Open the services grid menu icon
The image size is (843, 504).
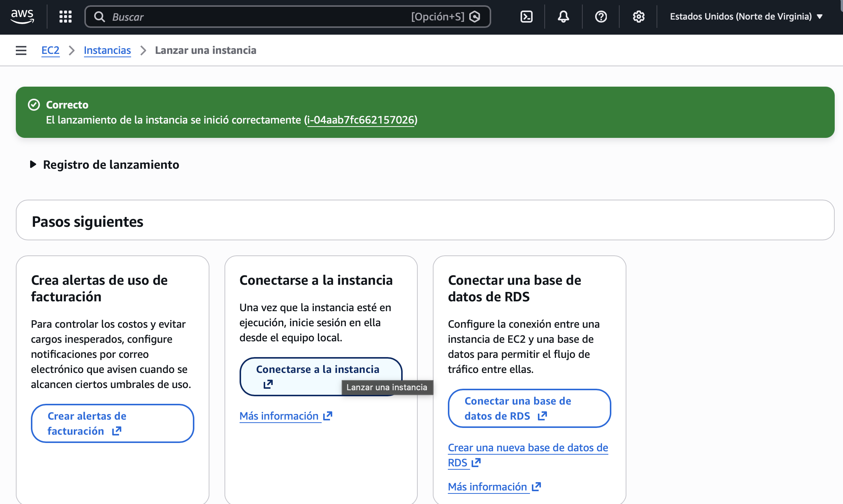tap(66, 17)
